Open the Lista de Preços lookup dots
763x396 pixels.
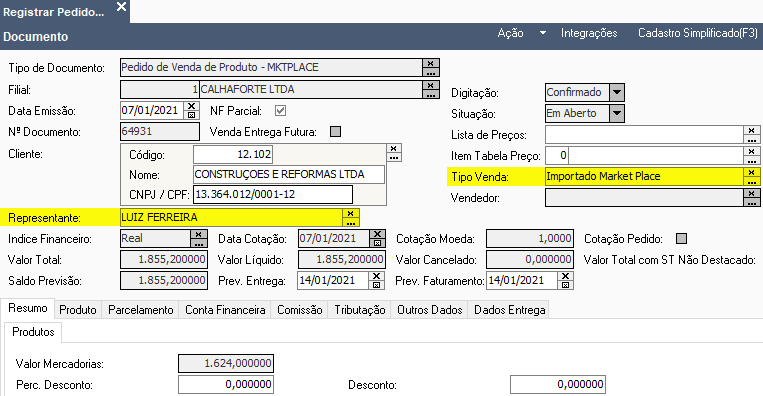[x=752, y=139]
